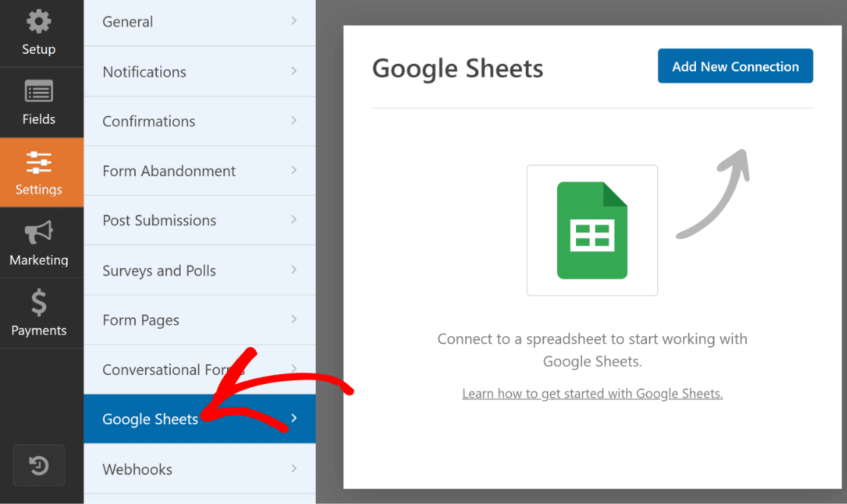Open Form Pages settings section
The image size is (847, 504).
pos(200,320)
